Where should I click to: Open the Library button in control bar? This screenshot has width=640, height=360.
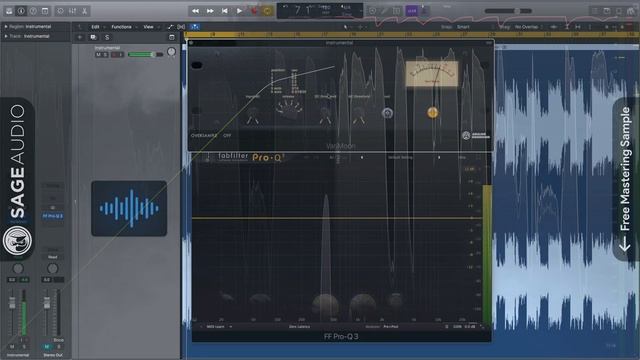(x=9, y=11)
